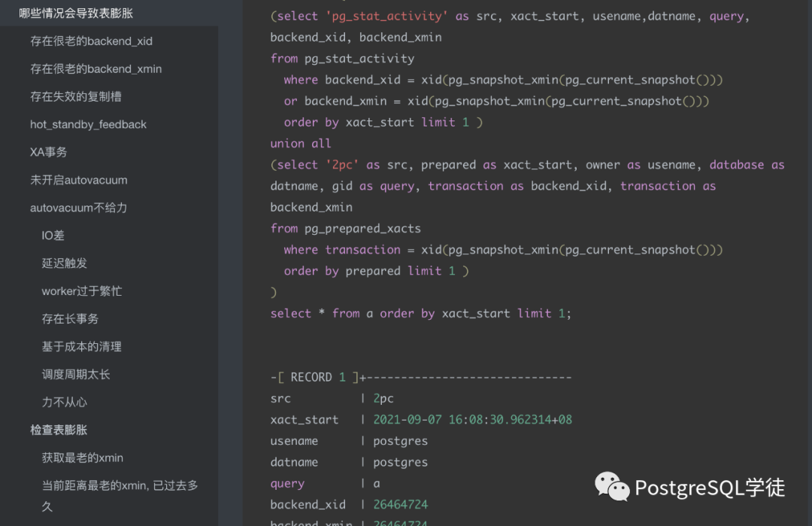812x526 pixels.
Task: Click the query row value 'a'
Action: [x=377, y=484]
